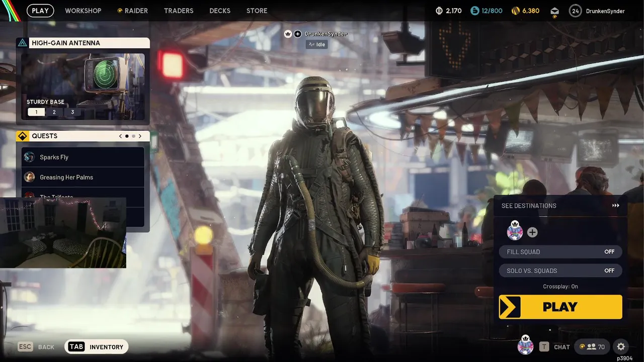Click the Quests diamond header icon
Image resolution: width=644 pixels, height=362 pixels.
pyautogui.click(x=23, y=136)
